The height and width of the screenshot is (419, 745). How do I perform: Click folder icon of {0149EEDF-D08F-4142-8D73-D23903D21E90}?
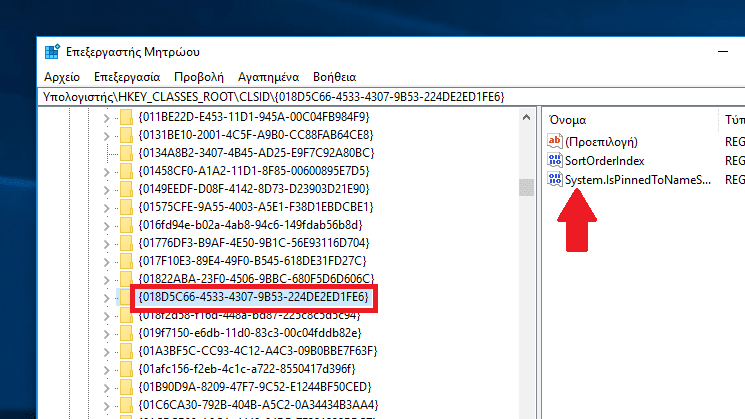126,189
